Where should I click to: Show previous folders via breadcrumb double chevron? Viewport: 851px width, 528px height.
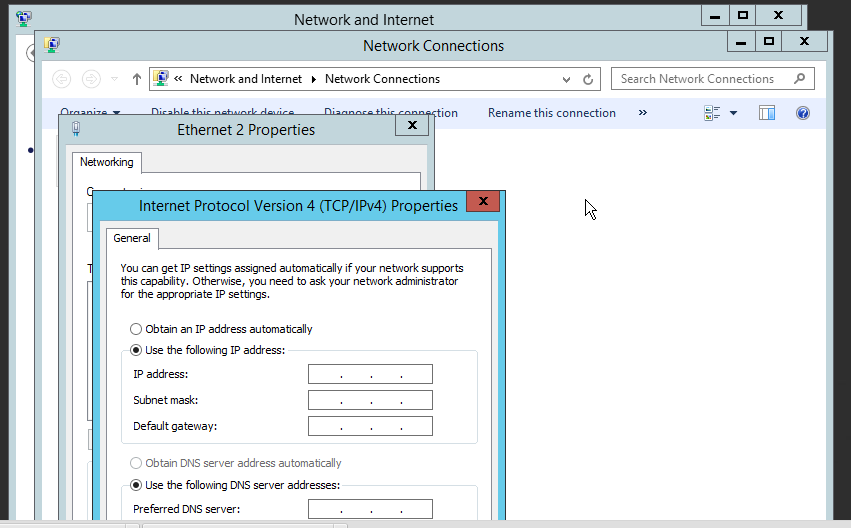(178, 79)
